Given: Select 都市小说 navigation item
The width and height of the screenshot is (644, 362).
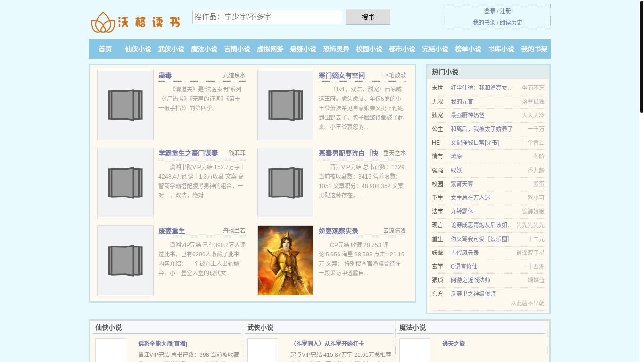Looking at the screenshot, I should 402,49.
